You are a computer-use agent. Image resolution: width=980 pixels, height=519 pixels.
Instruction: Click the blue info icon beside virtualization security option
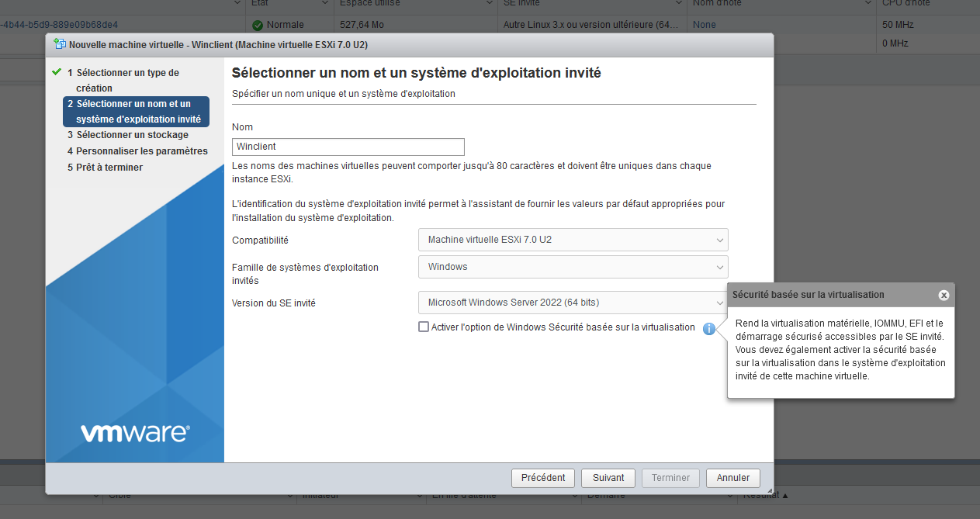(709, 329)
